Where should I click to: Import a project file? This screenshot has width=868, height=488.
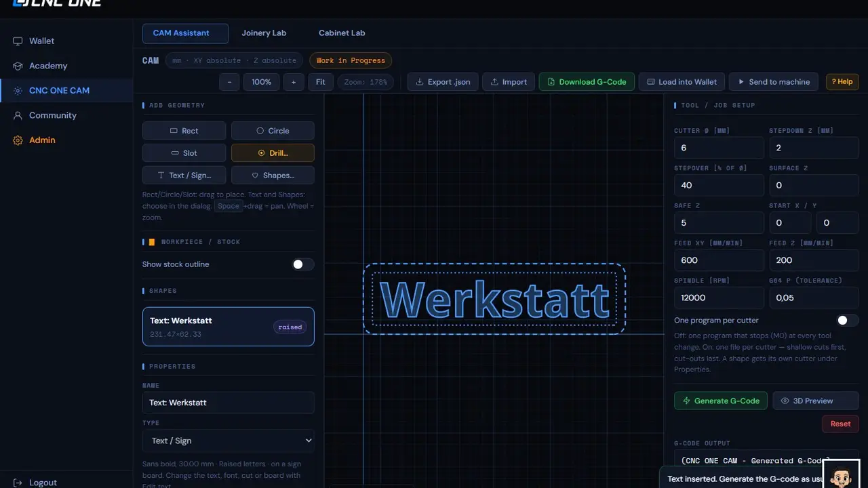coord(509,82)
